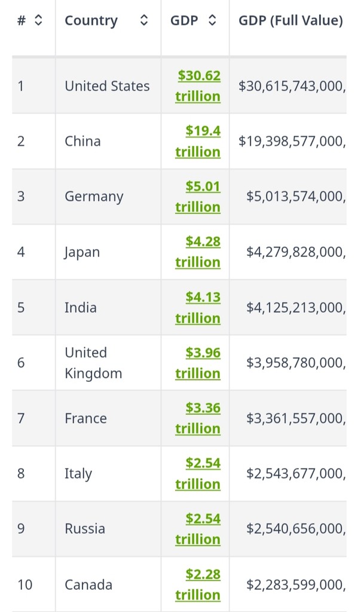Select the United States country cell

tap(107, 86)
